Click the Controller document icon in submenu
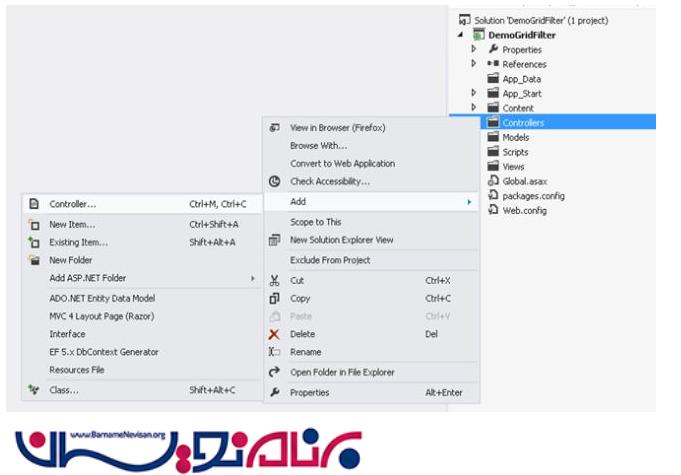This screenshot has width=681, height=475. (34, 204)
